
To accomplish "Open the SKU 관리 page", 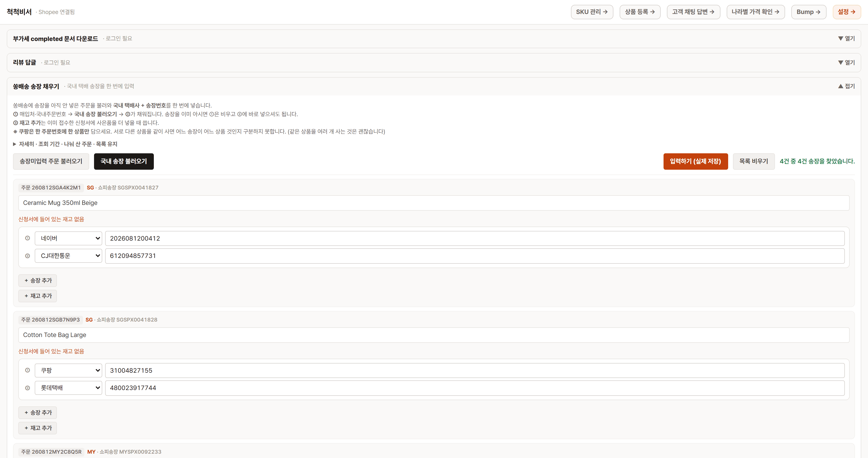I will point(592,12).
